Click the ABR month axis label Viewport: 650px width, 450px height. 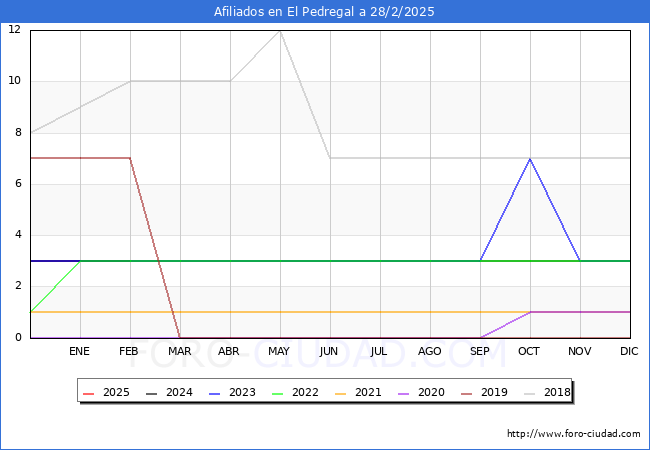point(229,351)
